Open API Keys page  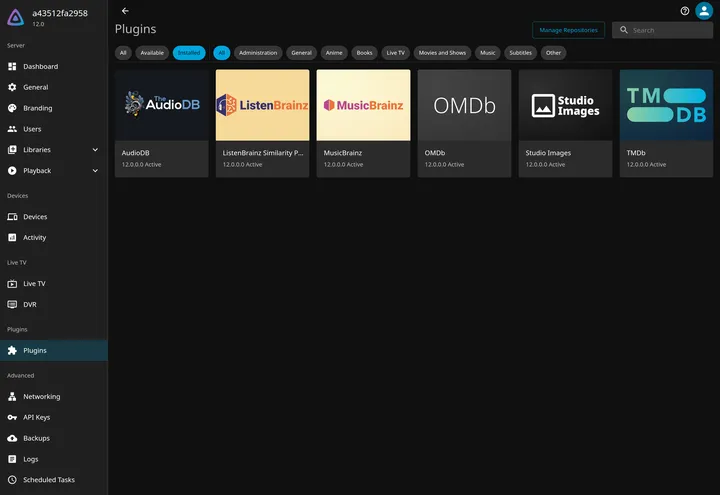[x=54, y=417]
